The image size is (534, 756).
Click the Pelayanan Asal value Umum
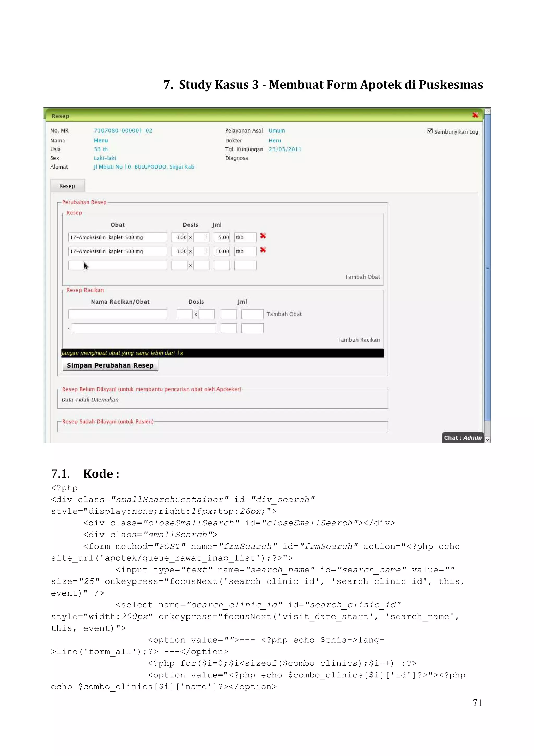[277, 130]
